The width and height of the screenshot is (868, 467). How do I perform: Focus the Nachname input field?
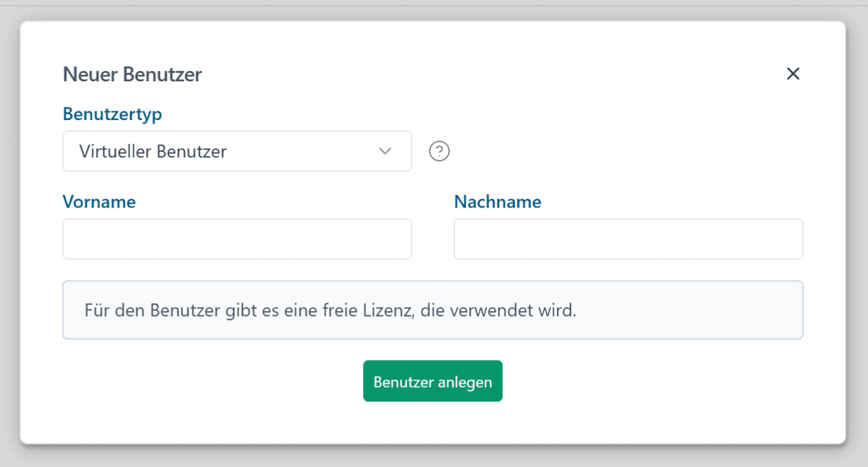tap(628, 239)
